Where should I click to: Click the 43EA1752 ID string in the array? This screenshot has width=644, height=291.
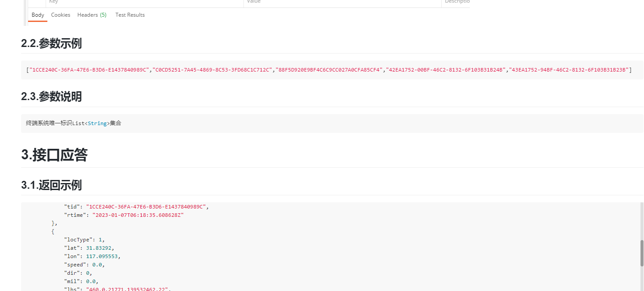(569, 70)
